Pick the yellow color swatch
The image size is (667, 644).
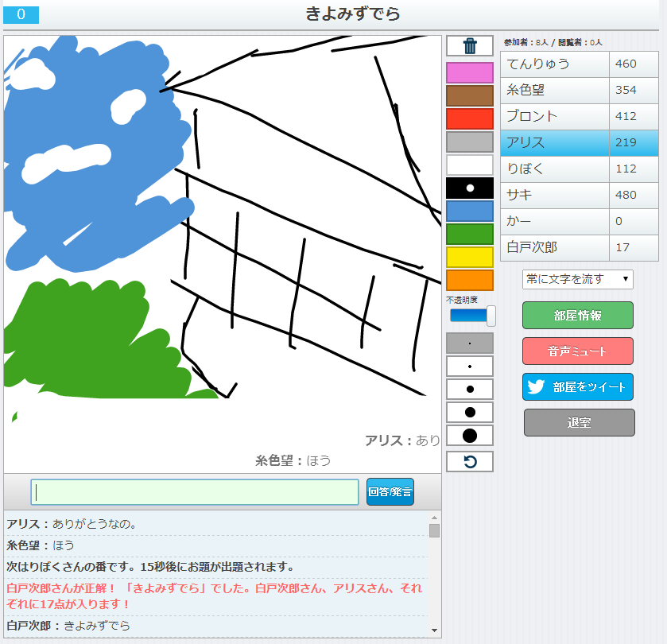pyautogui.click(x=470, y=257)
